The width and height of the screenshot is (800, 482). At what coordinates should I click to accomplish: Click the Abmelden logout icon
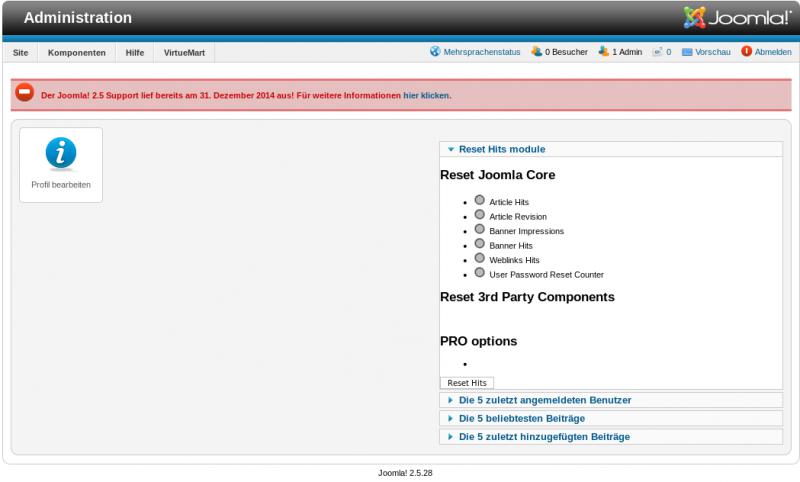[746, 52]
